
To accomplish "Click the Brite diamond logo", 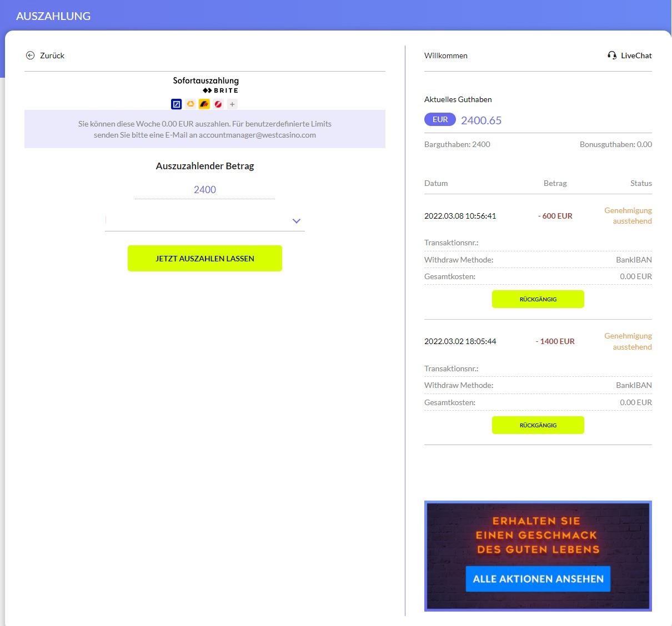I will pos(207,90).
